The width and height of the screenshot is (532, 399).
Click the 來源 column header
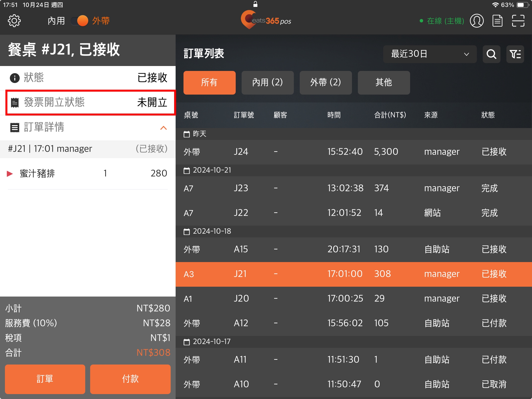pyautogui.click(x=431, y=115)
